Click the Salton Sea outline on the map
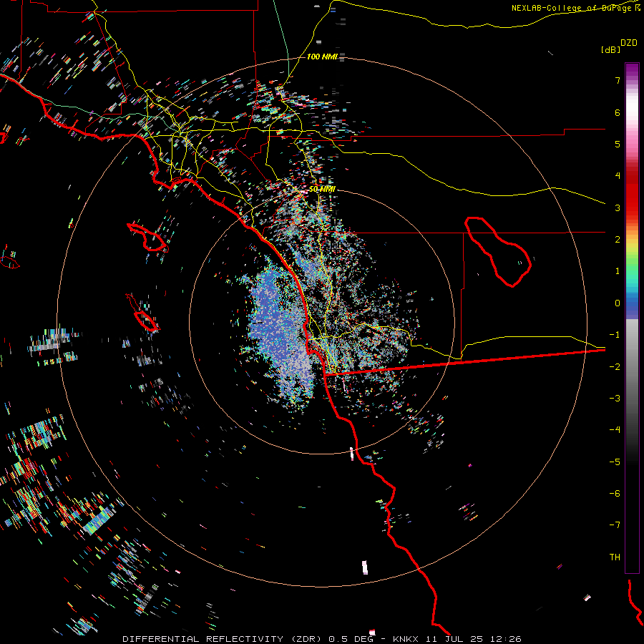Screen dimensions: 644x644 click(x=498, y=251)
